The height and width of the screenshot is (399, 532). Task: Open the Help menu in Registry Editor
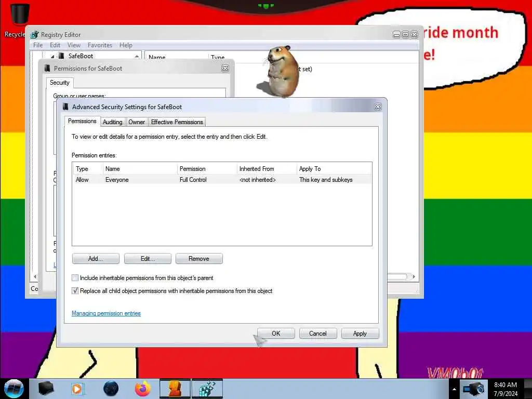[126, 45]
